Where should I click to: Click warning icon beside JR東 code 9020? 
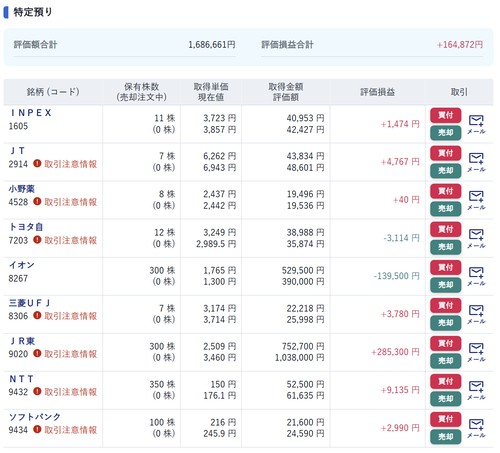(x=37, y=353)
